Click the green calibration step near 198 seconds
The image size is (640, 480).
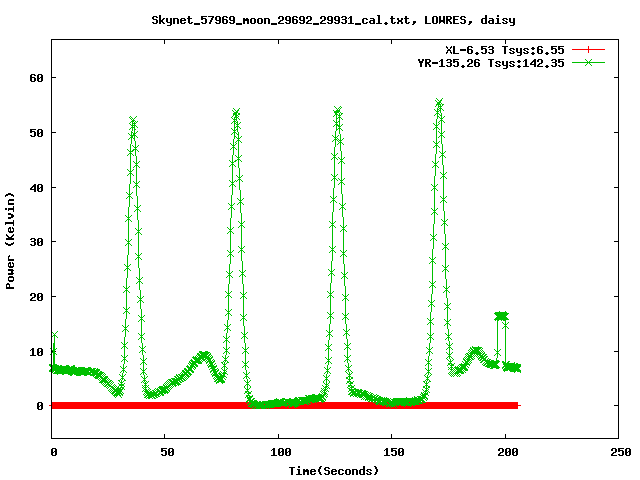[501, 316]
